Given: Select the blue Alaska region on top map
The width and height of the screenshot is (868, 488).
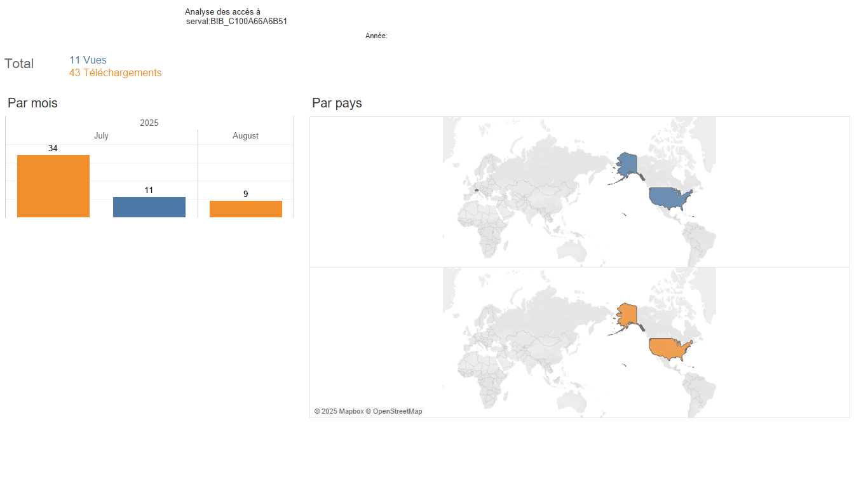Looking at the screenshot, I should click(628, 164).
